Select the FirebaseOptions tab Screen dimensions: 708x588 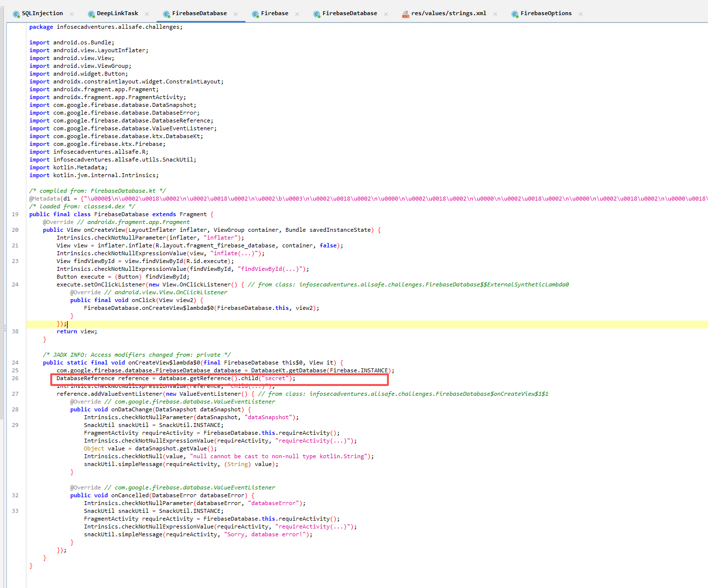(x=546, y=14)
